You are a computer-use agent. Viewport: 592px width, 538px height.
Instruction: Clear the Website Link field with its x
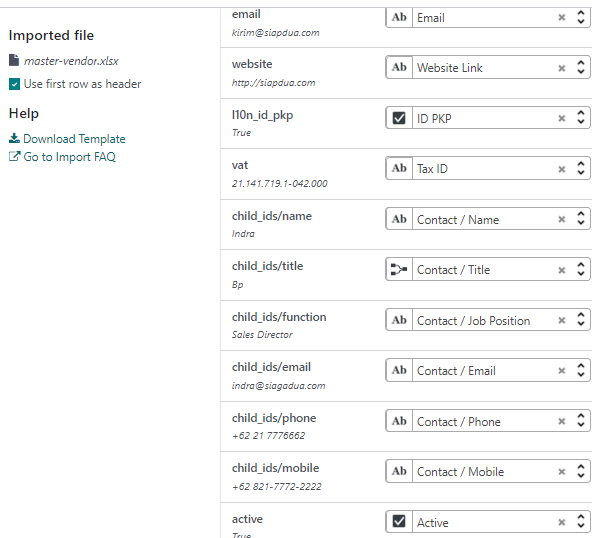point(562,68)
